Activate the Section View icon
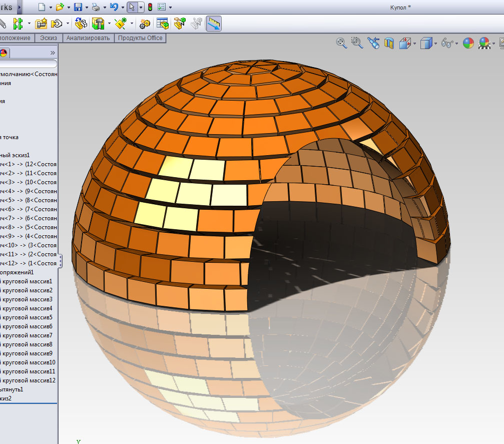 389,43
